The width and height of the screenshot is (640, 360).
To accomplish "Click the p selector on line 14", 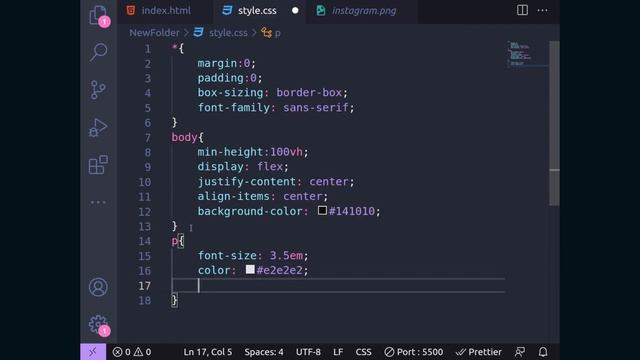I will point(174,241).
